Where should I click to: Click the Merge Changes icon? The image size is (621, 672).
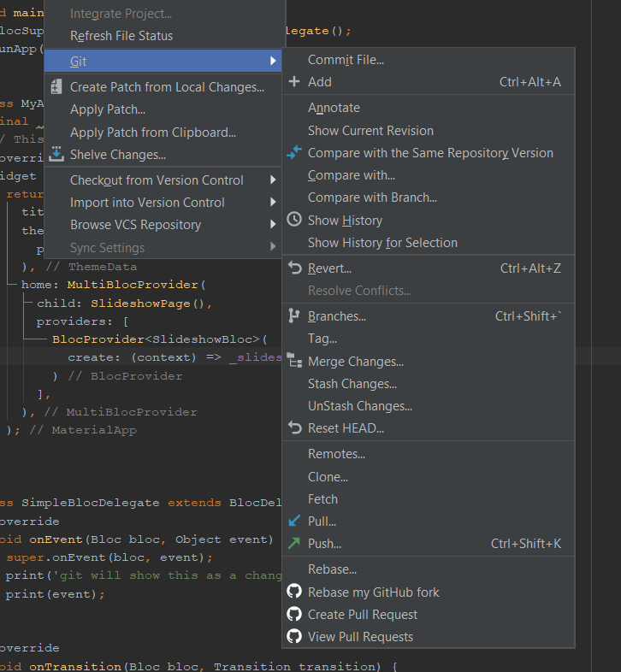[x=294, y=361]
